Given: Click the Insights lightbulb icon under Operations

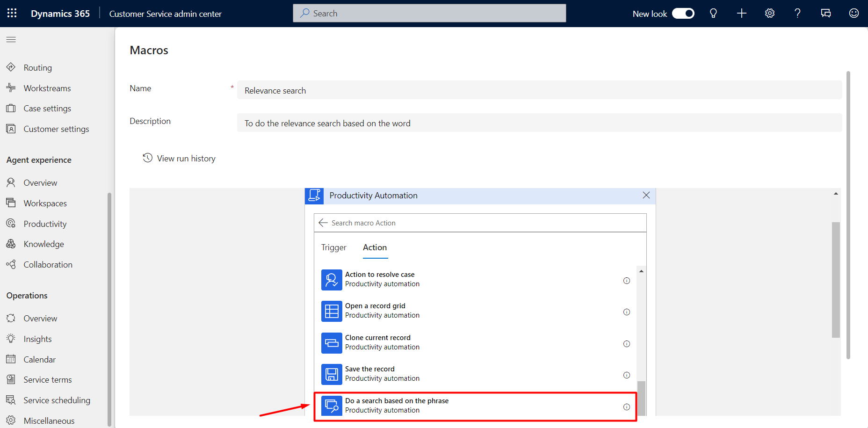Looking at the screenshot, I should point(11,339).
